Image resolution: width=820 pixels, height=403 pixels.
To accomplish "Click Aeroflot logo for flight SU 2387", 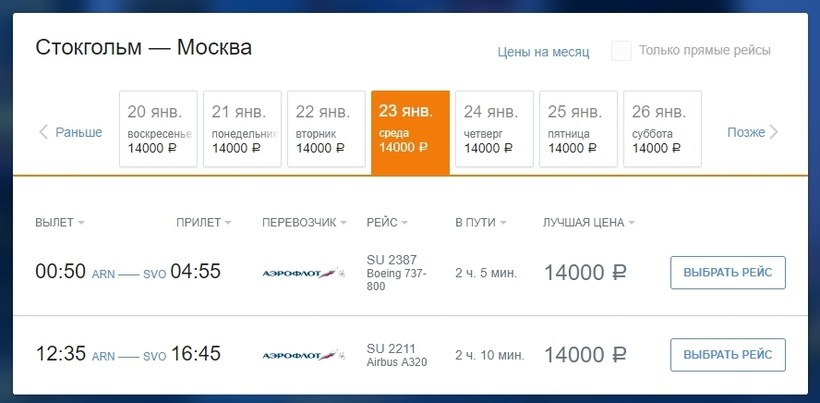I will 302,272.
